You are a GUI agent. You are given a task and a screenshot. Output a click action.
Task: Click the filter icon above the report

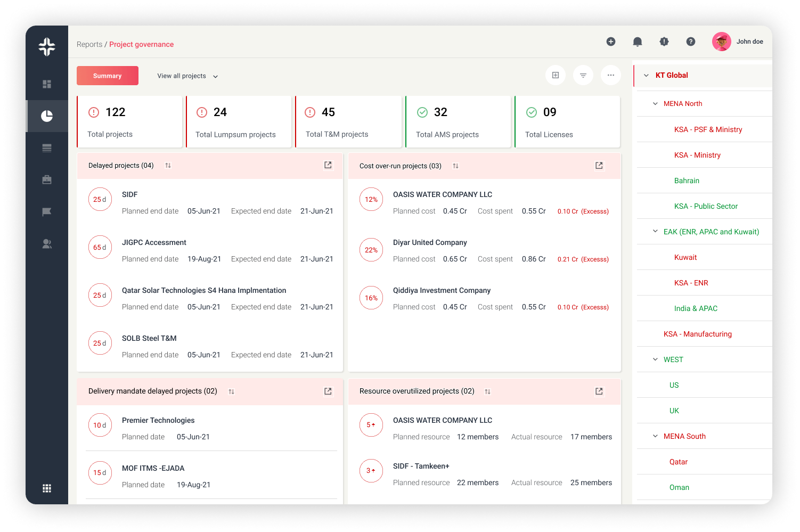click(x=583, y=75)
